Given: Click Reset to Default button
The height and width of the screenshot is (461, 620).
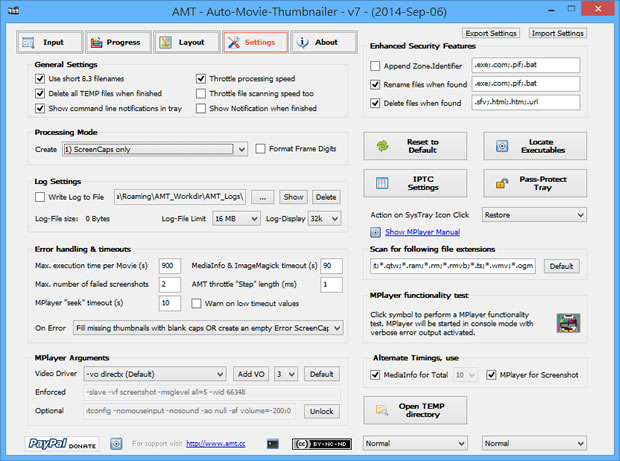Looking at the screenshot, I should tap(415, 146).
